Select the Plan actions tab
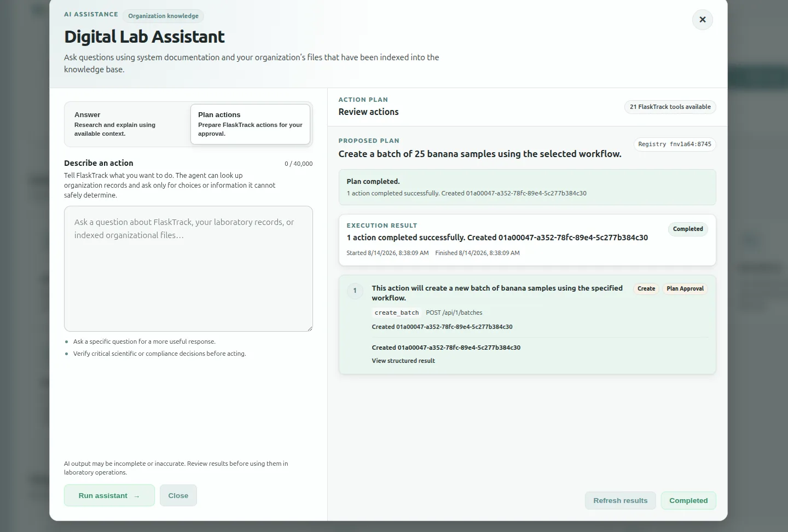Viewport: 788px width, 532px height. (x=250, y=124)
